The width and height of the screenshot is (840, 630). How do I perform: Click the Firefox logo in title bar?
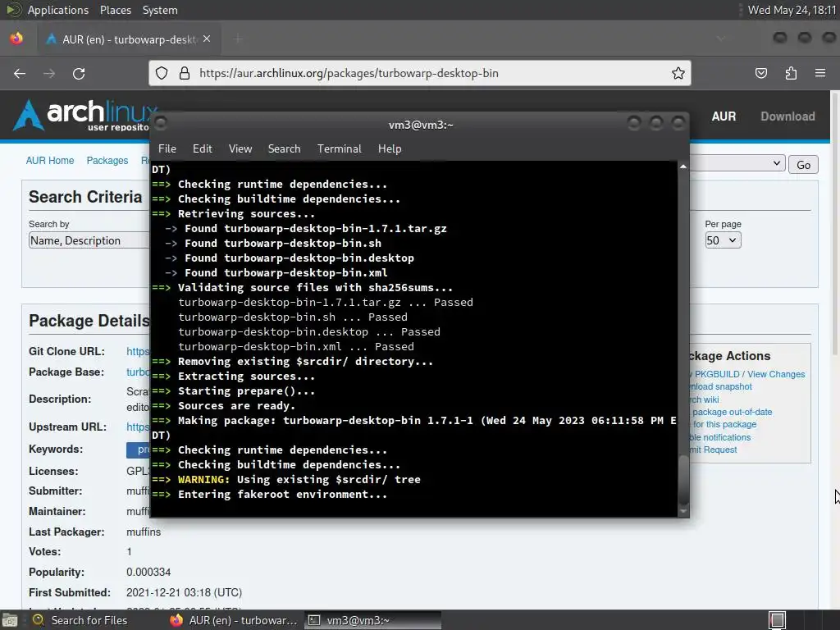point(16,39)
